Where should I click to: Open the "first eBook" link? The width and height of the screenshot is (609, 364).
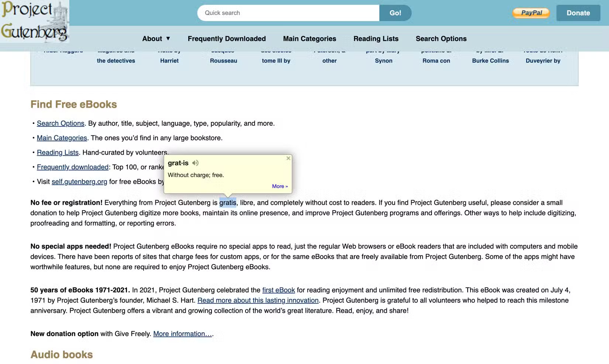tap(279, 290)
